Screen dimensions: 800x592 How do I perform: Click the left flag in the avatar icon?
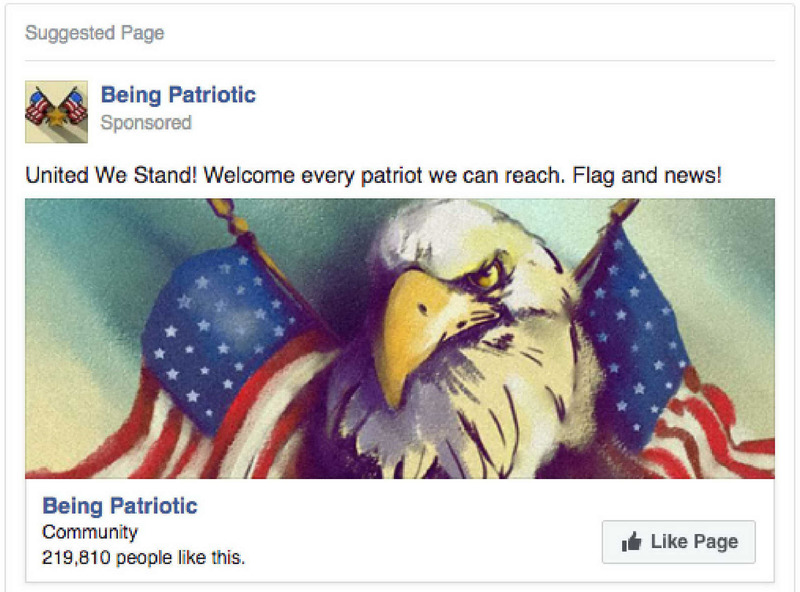tap(38, 106)
